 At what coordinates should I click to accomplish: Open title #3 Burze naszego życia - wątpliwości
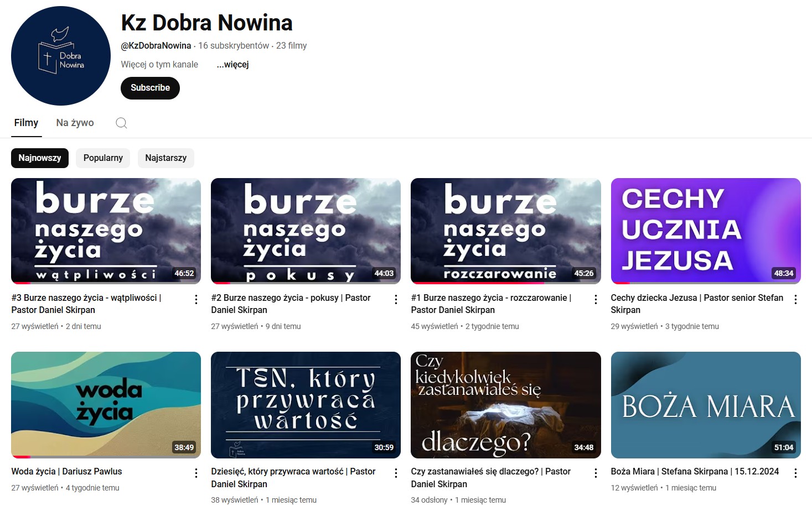86,304
